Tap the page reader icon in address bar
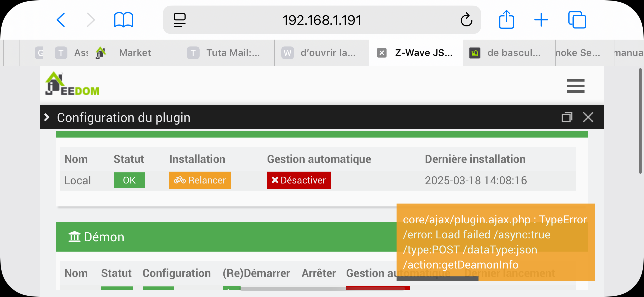This screenshot has width=644, height=297. [x=180, y=20]
